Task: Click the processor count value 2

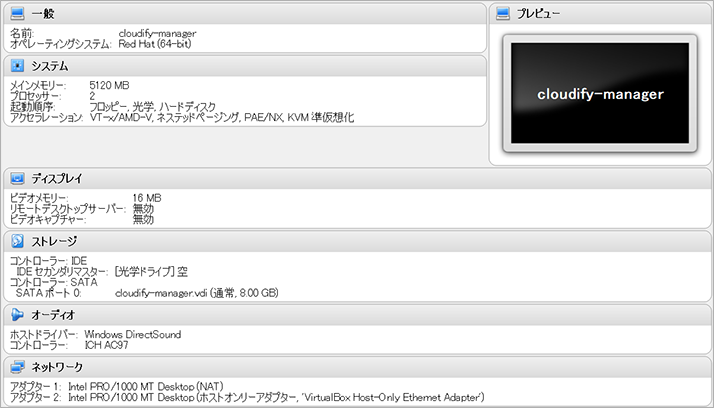Action: pyautogui.click(x=92, y=96)
